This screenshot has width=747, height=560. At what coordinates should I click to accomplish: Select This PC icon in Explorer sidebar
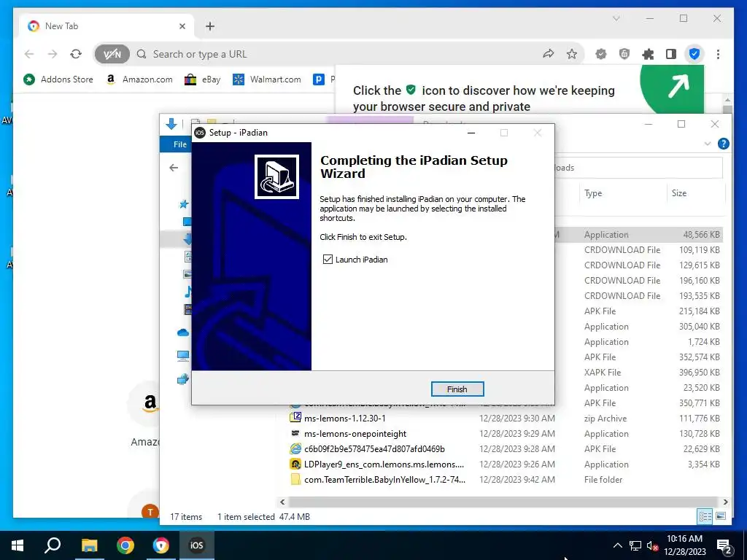183,355
